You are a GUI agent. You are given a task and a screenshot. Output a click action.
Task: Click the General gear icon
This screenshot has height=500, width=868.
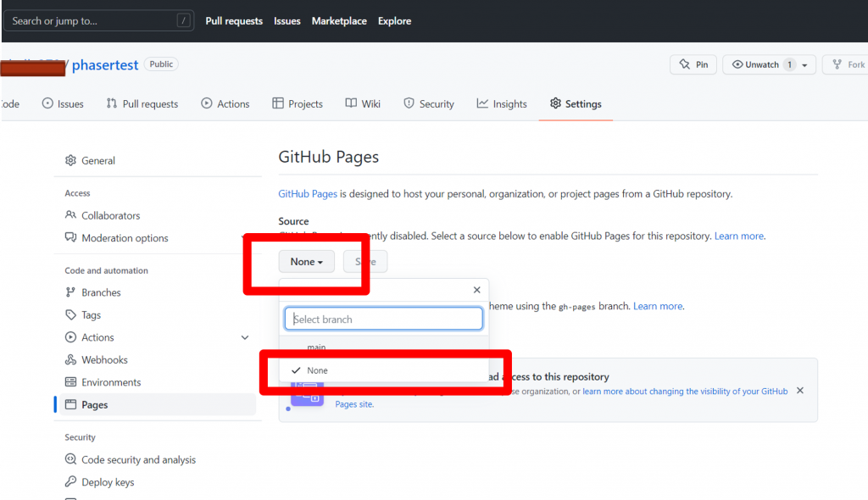(x=70, y=160)
